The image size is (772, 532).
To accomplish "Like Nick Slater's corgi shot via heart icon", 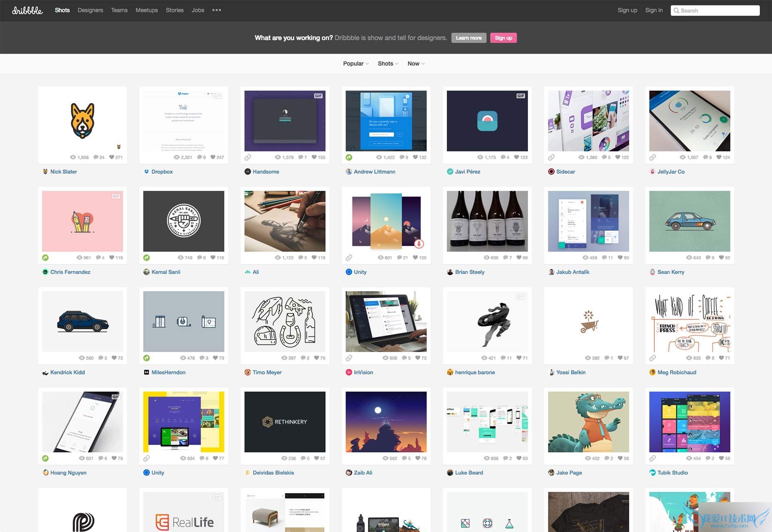I will (111, 158).
